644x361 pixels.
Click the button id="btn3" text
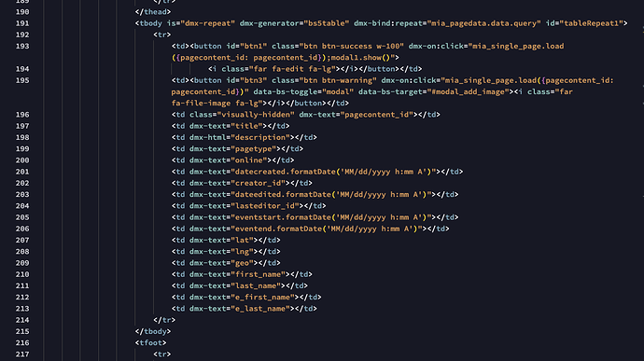tap(229, 80)
